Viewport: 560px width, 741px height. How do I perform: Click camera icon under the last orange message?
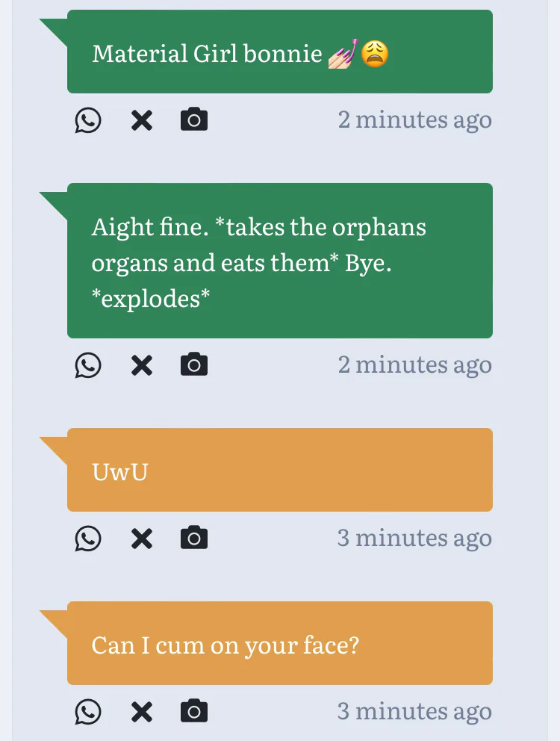point(194,711)
